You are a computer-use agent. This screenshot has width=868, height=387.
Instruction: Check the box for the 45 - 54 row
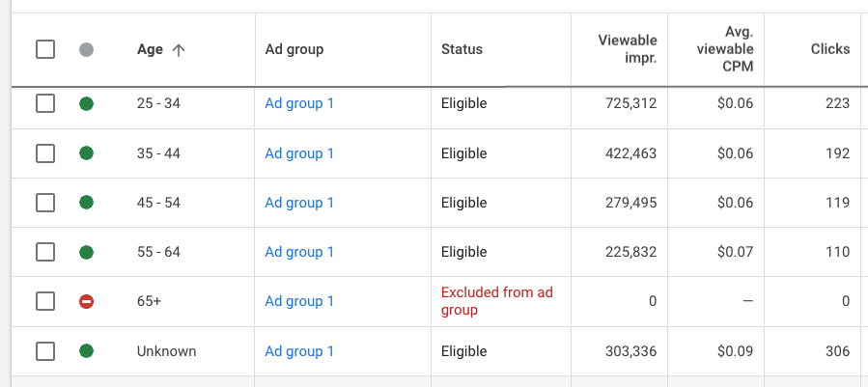click(x=45, y=203)
